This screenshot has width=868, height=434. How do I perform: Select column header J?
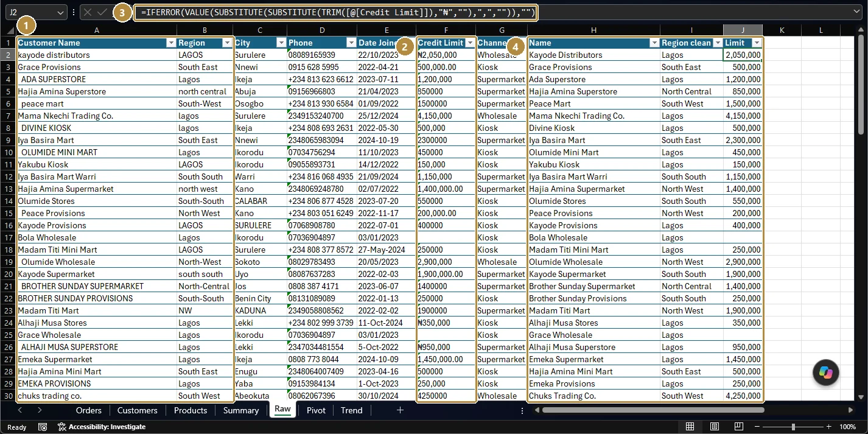[x=743, y=30]
